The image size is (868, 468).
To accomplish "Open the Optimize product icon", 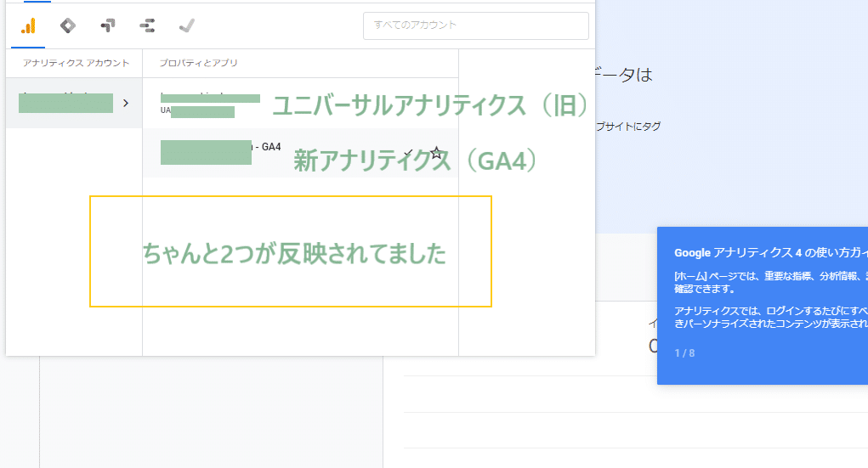I will (x=107, y=25).
